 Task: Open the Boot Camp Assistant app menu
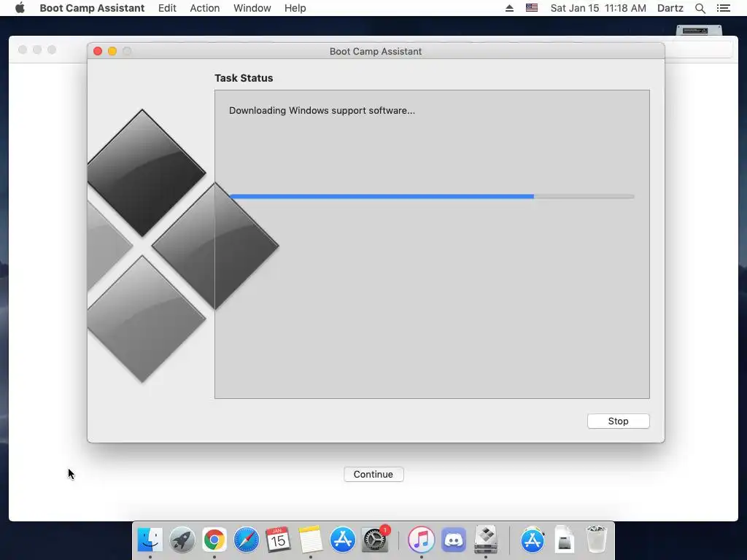tap(92, 8)
